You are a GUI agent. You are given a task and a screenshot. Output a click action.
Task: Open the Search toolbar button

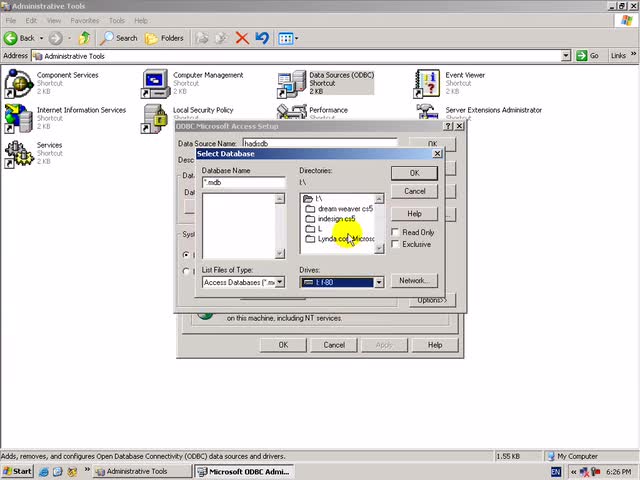(119, 38)
